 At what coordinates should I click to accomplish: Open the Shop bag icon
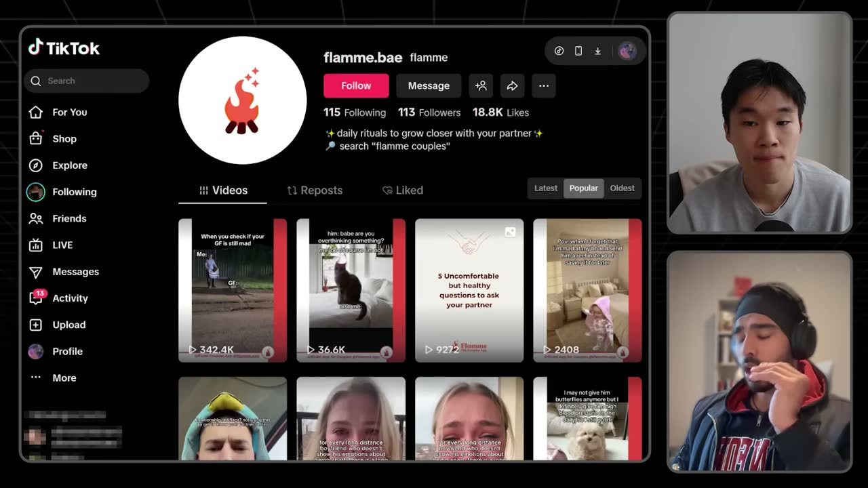click(36, 138)
